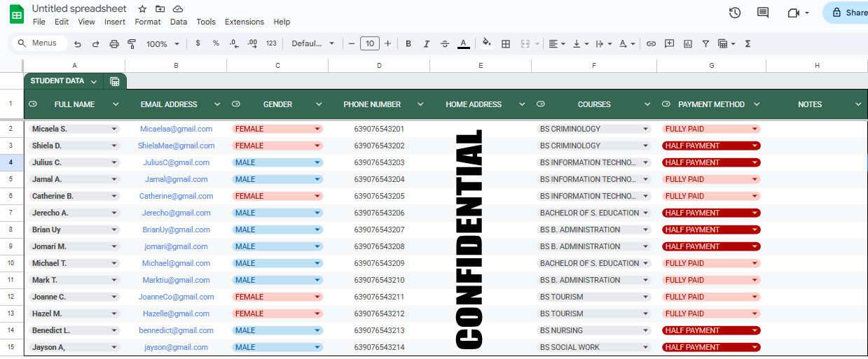Open version history clock icon

click(735, 13)
